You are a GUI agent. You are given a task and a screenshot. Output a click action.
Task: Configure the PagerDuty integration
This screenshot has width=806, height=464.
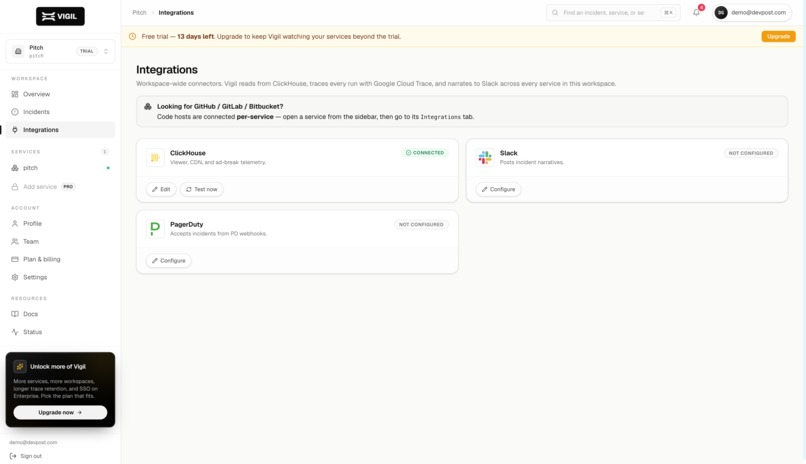[x=169, y=261]
